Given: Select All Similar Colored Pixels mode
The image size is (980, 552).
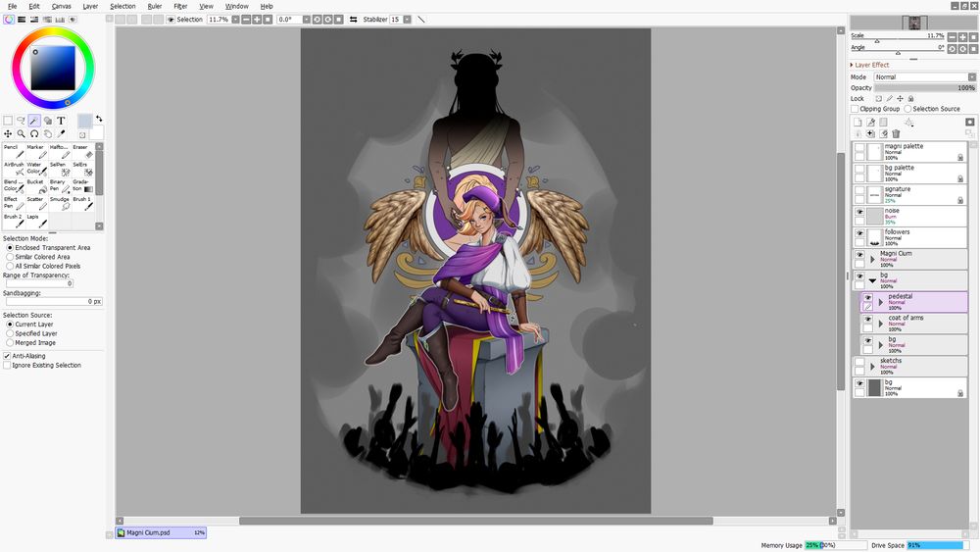Looking at the screenshot, I should click(43, 266).
